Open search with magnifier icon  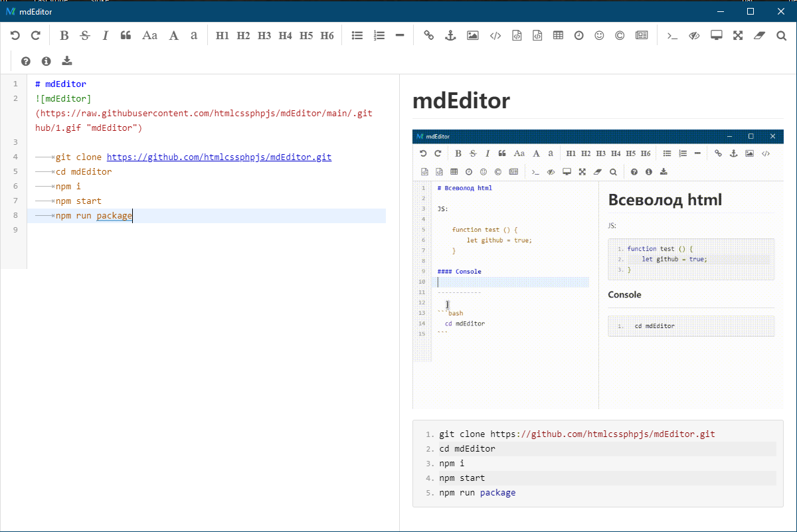(x=781, y=36)
